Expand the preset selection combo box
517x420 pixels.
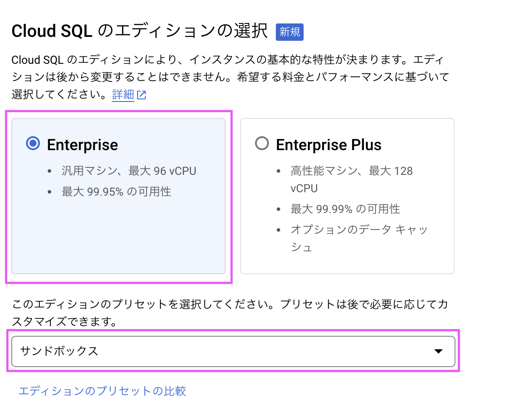click(x=234, y=351)
